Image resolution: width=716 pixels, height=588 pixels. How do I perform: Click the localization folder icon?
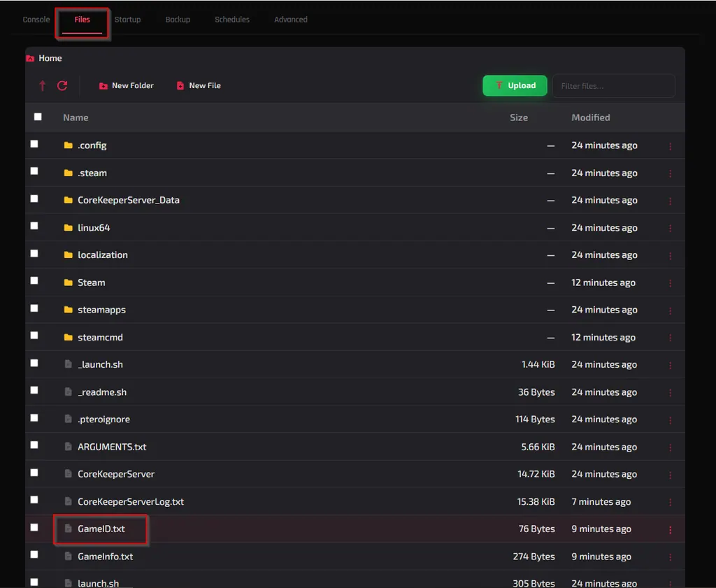pyautogui.click(x=68, y=254)
